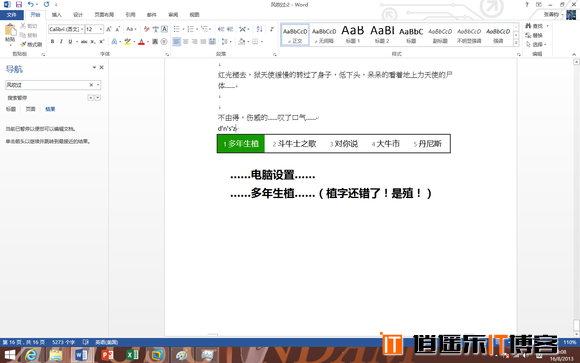
Task: Open the bullet list dropdown arrow
Action: [183, 29]
